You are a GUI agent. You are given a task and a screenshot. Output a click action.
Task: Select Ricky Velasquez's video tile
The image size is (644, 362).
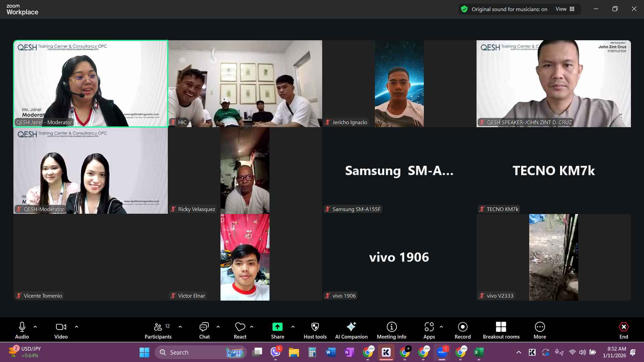245,170
